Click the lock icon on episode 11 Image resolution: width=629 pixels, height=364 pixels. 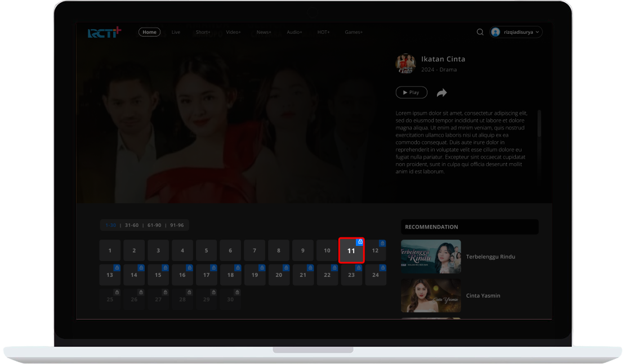360,242
